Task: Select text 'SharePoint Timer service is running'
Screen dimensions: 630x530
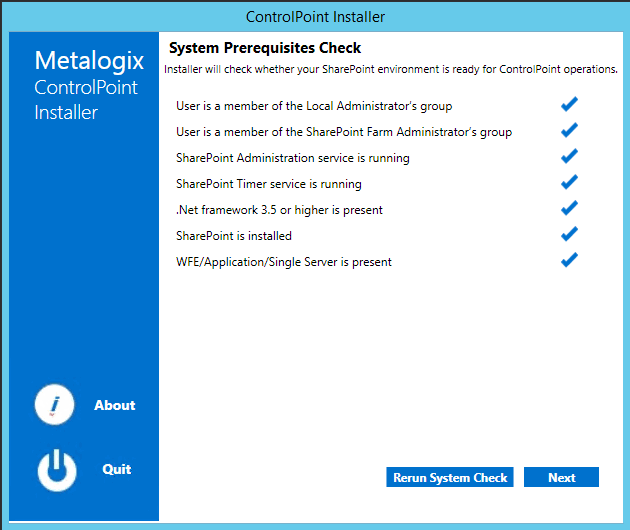Action: (x=269, y=184)
